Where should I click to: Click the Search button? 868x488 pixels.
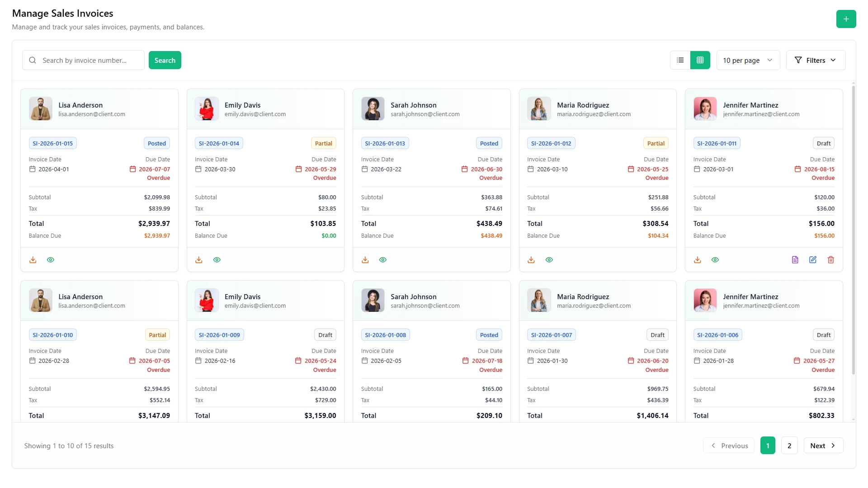coord(165,60)
